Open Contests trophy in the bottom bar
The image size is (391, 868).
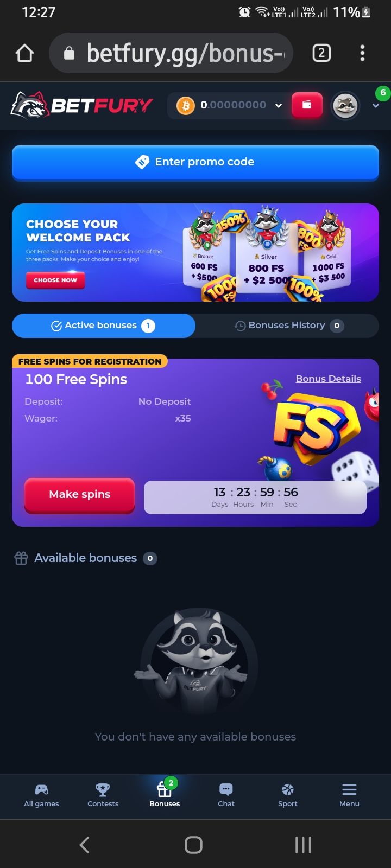(103, 795)
